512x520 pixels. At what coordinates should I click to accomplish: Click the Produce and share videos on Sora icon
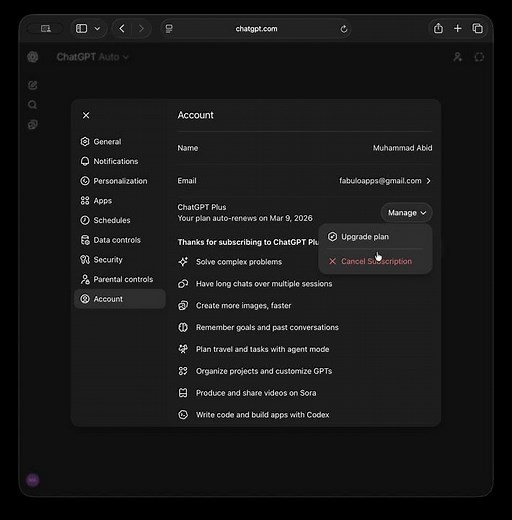click(x=183, y=393)
